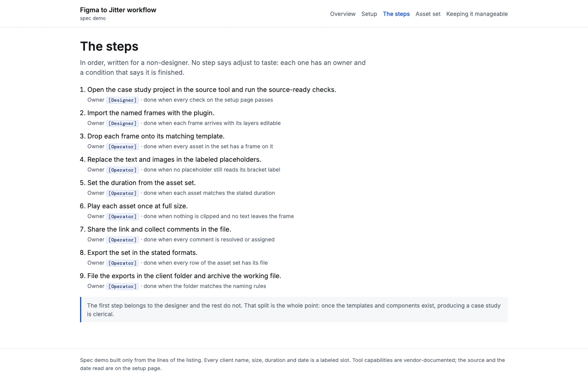Screen dimensions: 588x386
Task: Open the Overview nav link
Action: pyautogui.click(x=343, y=14)
